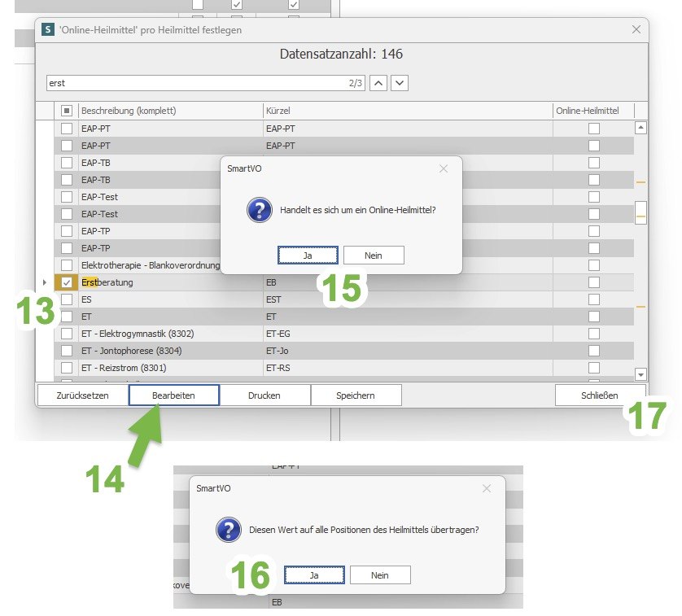Sort by Beschreibung (komplett) column header
Image resolution: width=682 pixels, height=616 pixels.
point(169,111)
